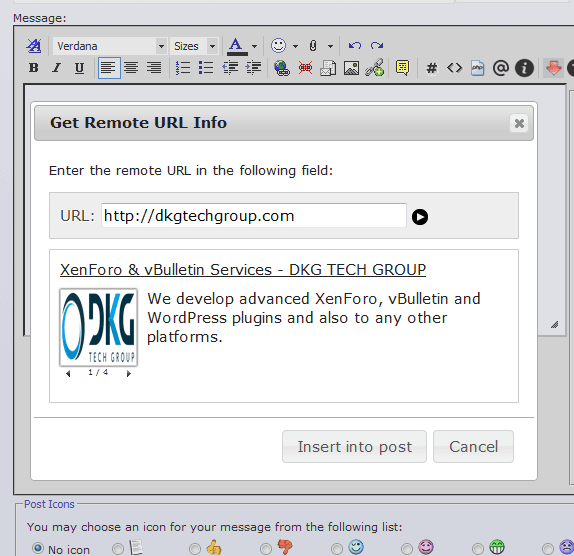Toggle Bold formatting
574x556 pixels.
(34, 68)
